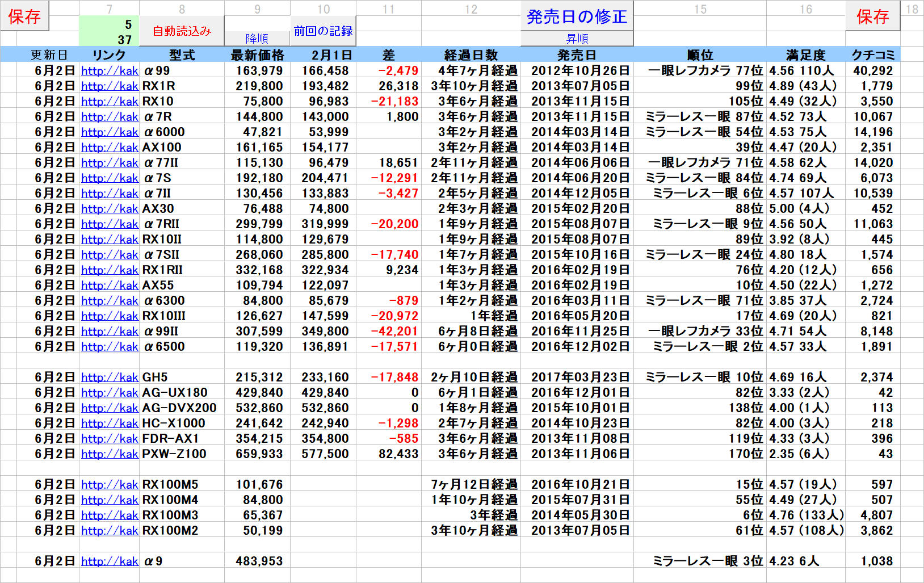Open the link in the RX100M3 row
Image resolution: width=924 pixels, height=583 pixels.
pos(110,515)
